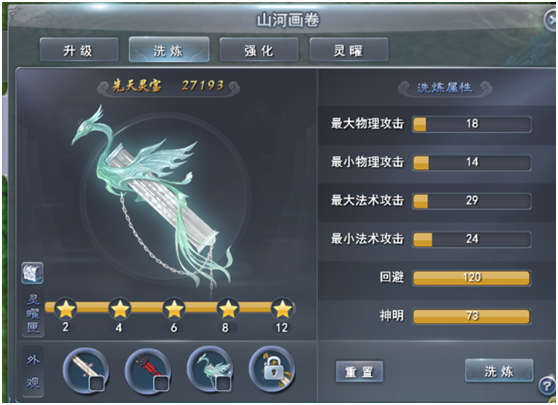
Task: Switch to the 升级 tab
Action: [x=79, y=50]
